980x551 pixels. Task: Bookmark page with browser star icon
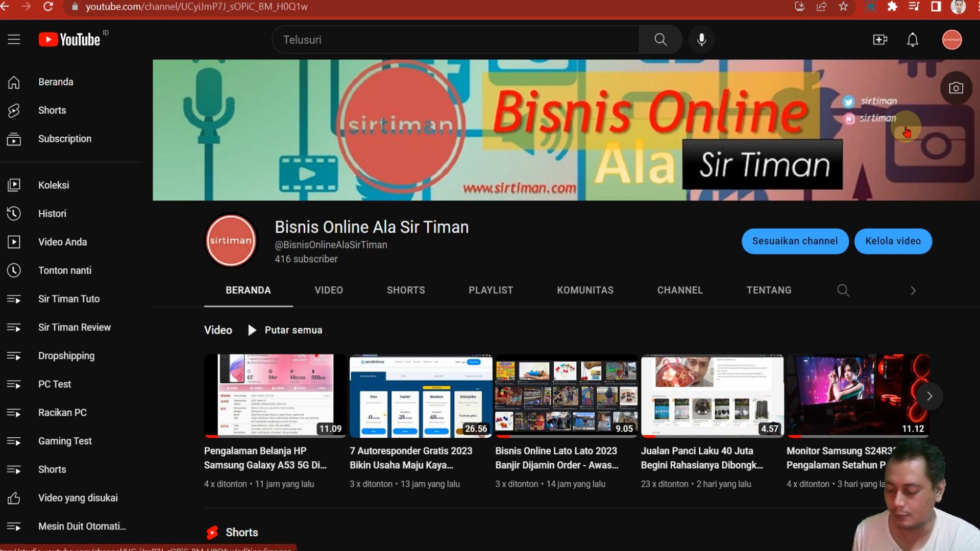(843, 7)
